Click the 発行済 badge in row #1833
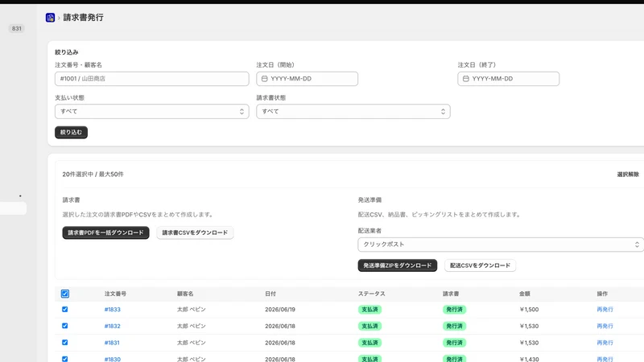 [x=454, y=310]
